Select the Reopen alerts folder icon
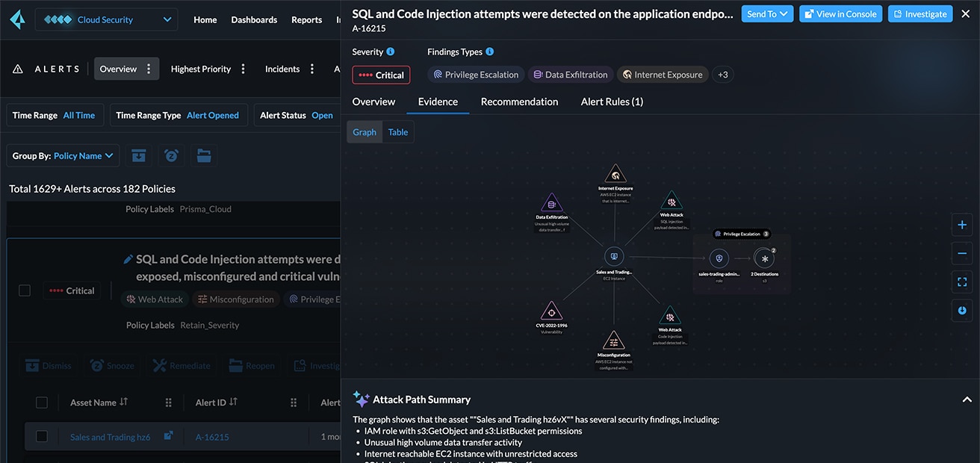This screenshot has height=463, width=980. pos(231,365)
